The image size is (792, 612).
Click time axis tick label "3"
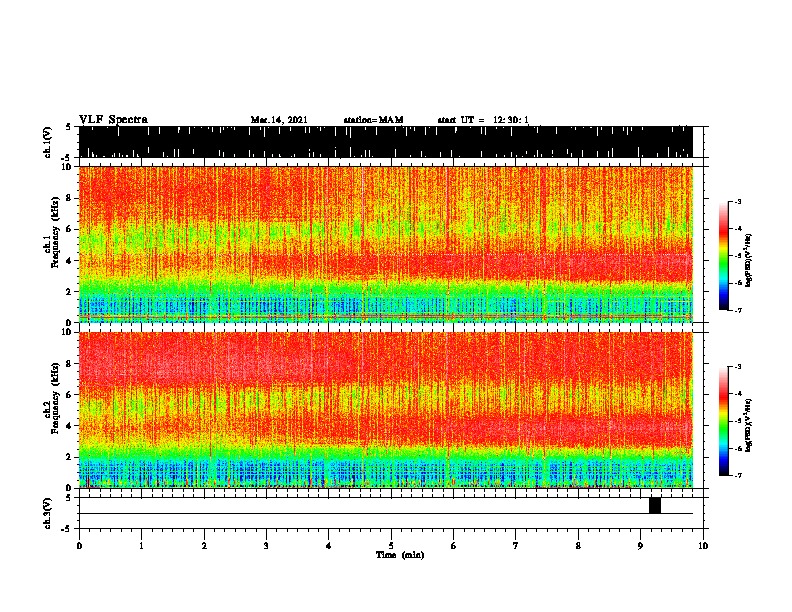266,546
